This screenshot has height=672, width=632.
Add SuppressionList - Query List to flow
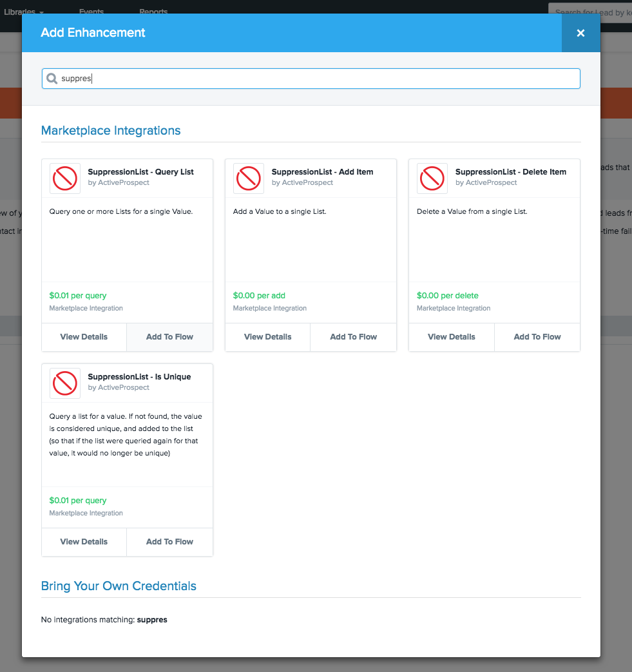point(169,337)
